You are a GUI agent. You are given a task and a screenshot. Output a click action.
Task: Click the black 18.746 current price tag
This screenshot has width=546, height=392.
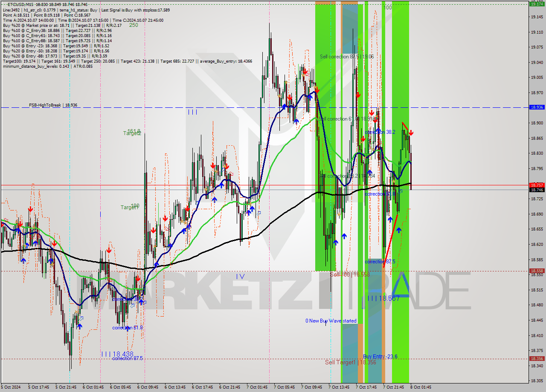[x=537, y=190]
